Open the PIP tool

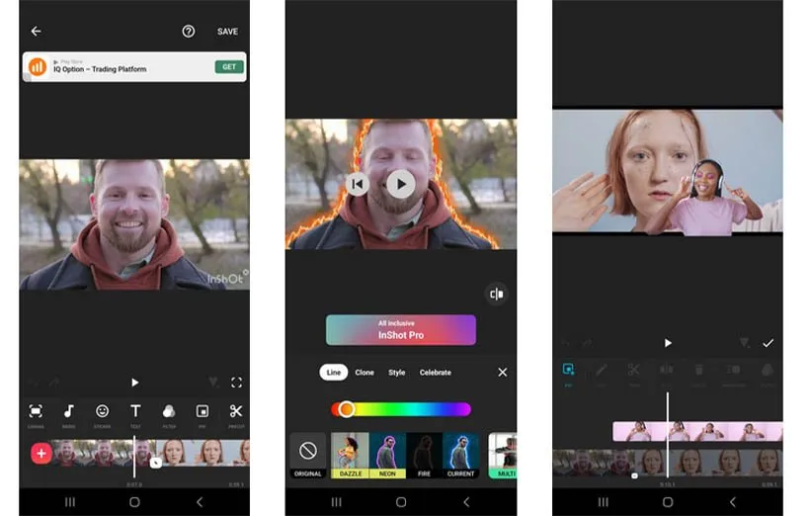(x=203, y=412)
